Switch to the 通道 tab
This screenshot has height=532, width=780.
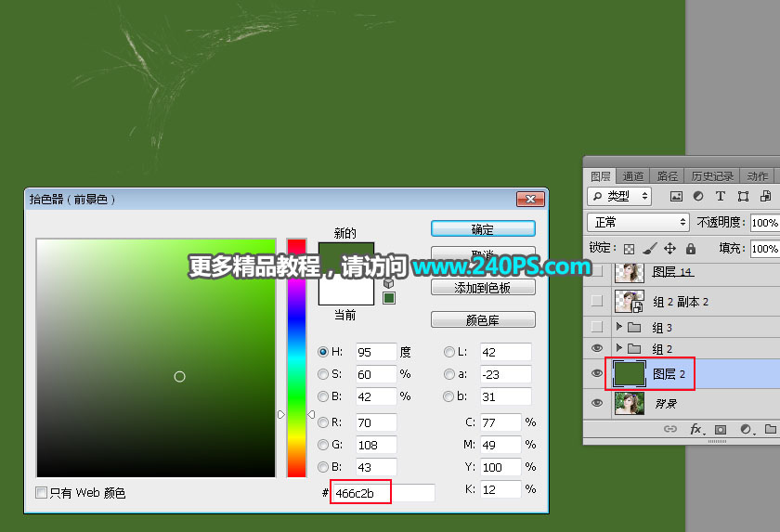click(x=633, y=176)
